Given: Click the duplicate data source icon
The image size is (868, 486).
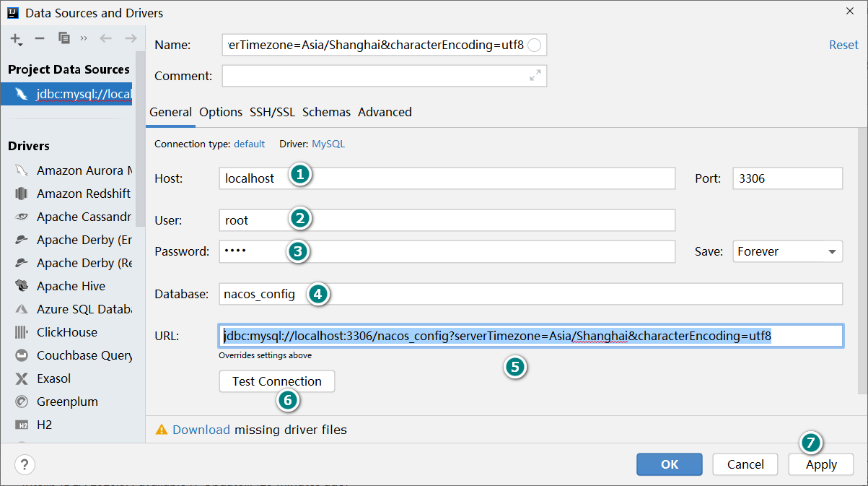Looking at the screenshot, I should pyautogui.click(x=64, y=38).
